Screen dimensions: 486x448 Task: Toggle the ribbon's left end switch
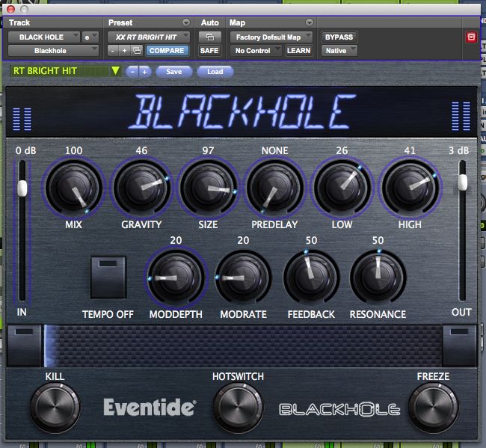click(24, 346)
